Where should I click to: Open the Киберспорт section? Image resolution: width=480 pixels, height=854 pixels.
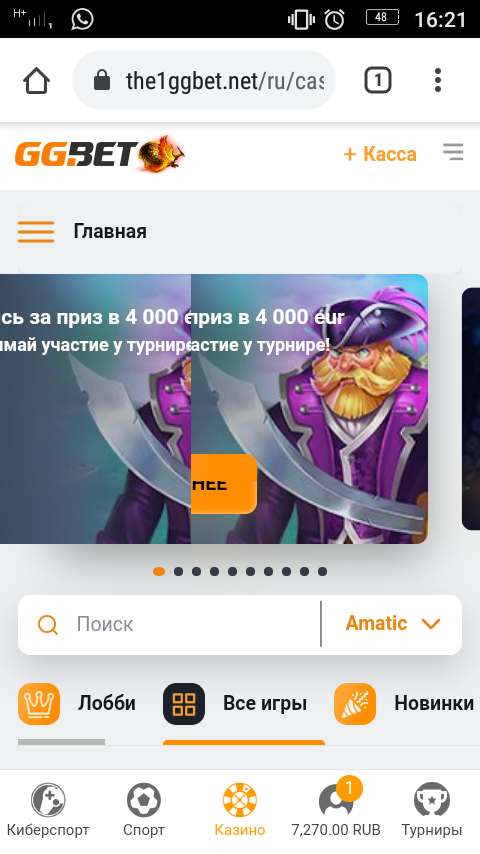point(48,810)
